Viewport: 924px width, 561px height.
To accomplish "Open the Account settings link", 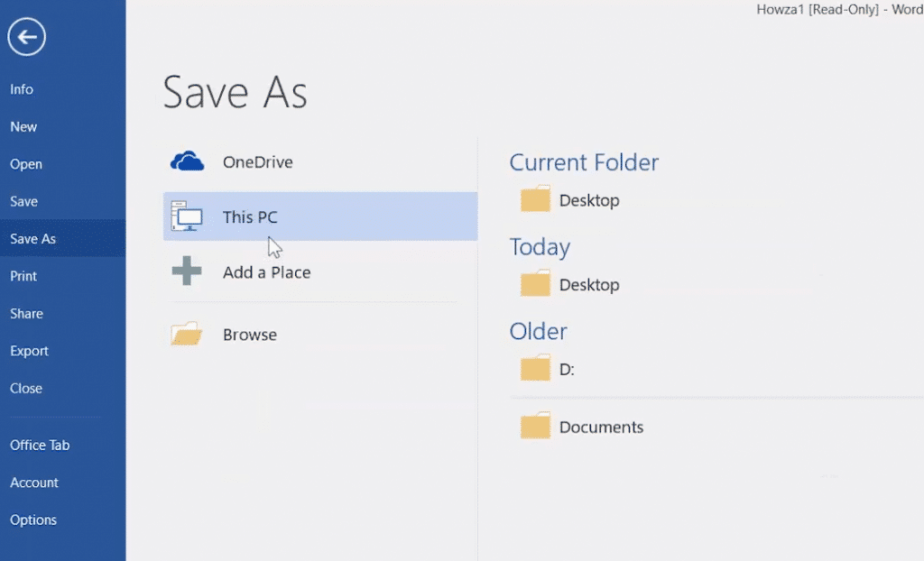I will (x=34, y=483).
